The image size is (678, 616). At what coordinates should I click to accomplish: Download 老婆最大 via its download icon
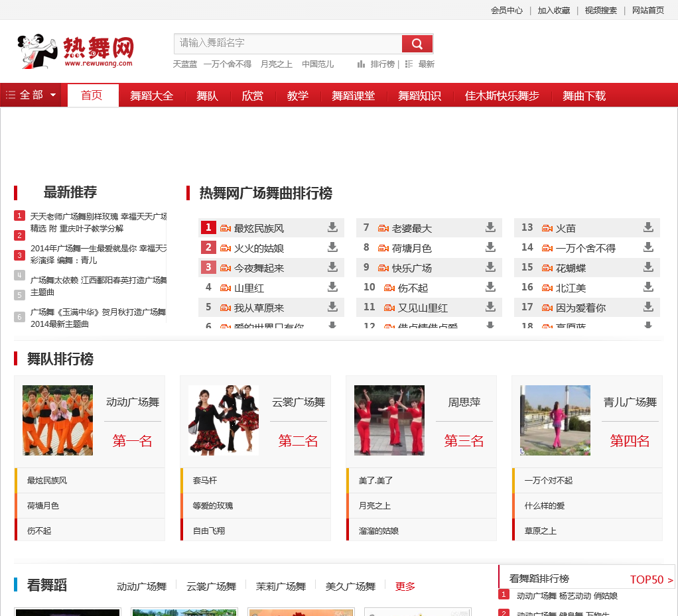pyautogui.click(x=490, y=227)
